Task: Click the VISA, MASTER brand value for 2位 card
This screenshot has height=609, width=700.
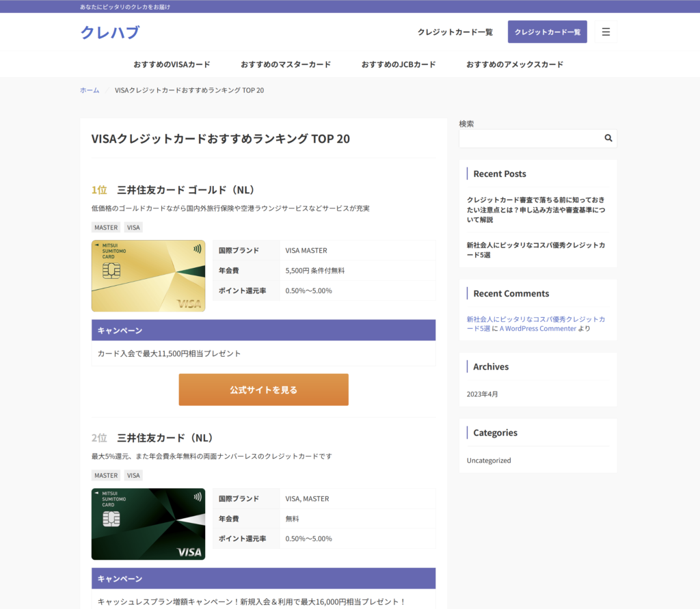Action: pyautogui.click(x=307, y=499)
